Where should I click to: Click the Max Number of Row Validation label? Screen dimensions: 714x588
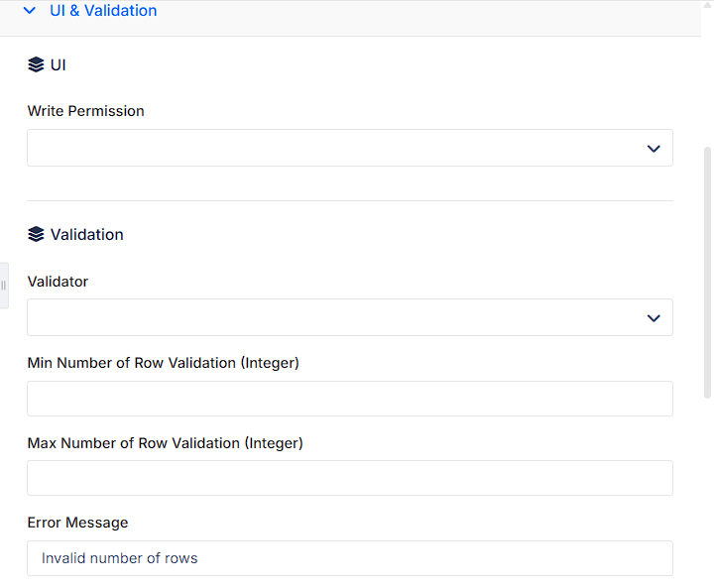point(166,443)
